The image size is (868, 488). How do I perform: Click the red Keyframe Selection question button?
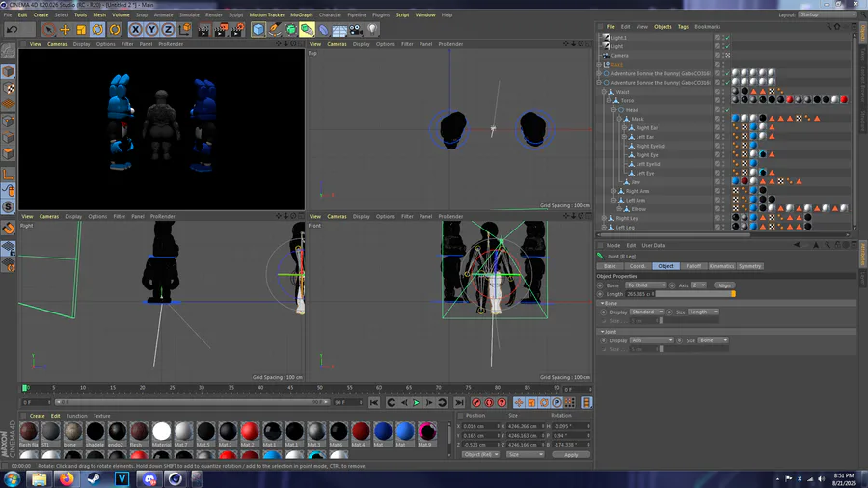(502, 403)
